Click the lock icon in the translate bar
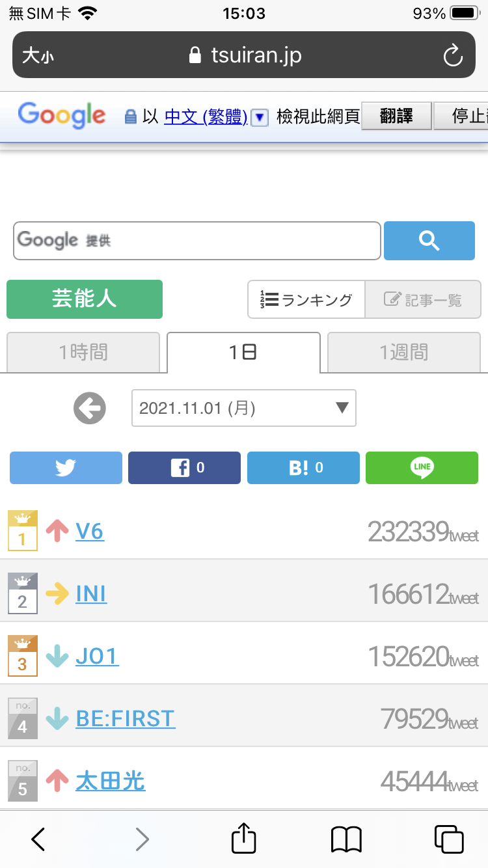The image size is (488, 868). tap(131, 117)
